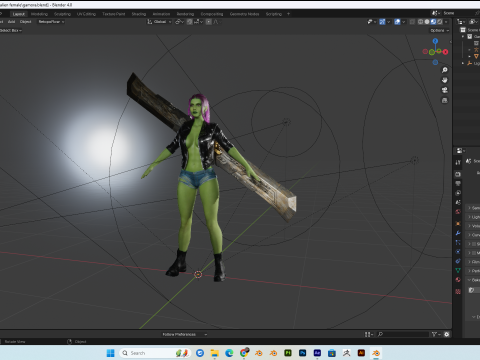Switch to solid viewport shading
Viewport: 480px width, 360px height.
(427, 22)
